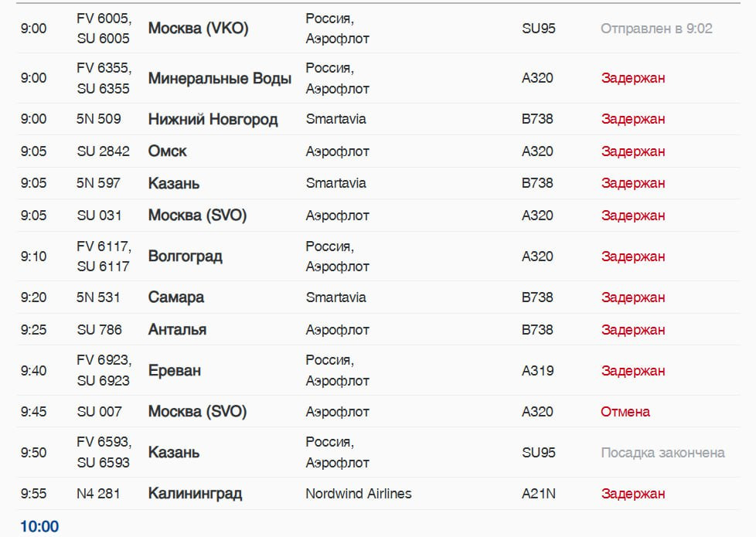The width and height of the screenshot is (756, 537).
Task: Click the Посадка закончена status text
Action: (x=662, y=453)
